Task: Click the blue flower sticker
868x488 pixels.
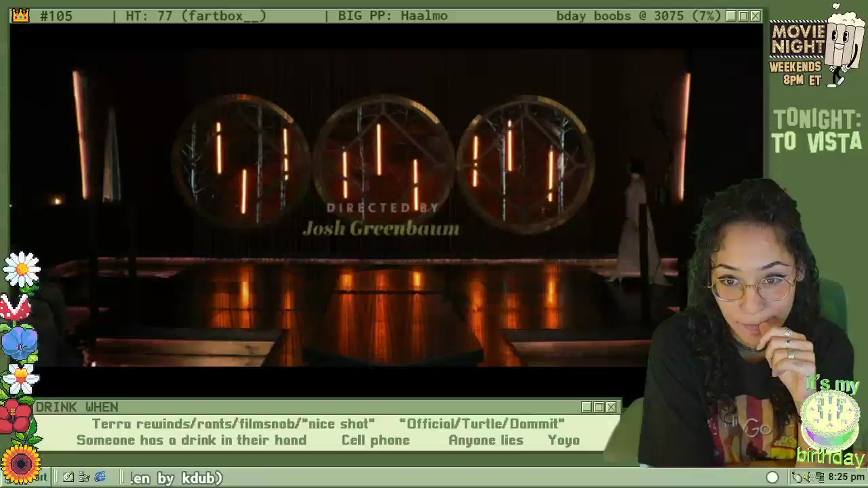Action: click(20, 343)
